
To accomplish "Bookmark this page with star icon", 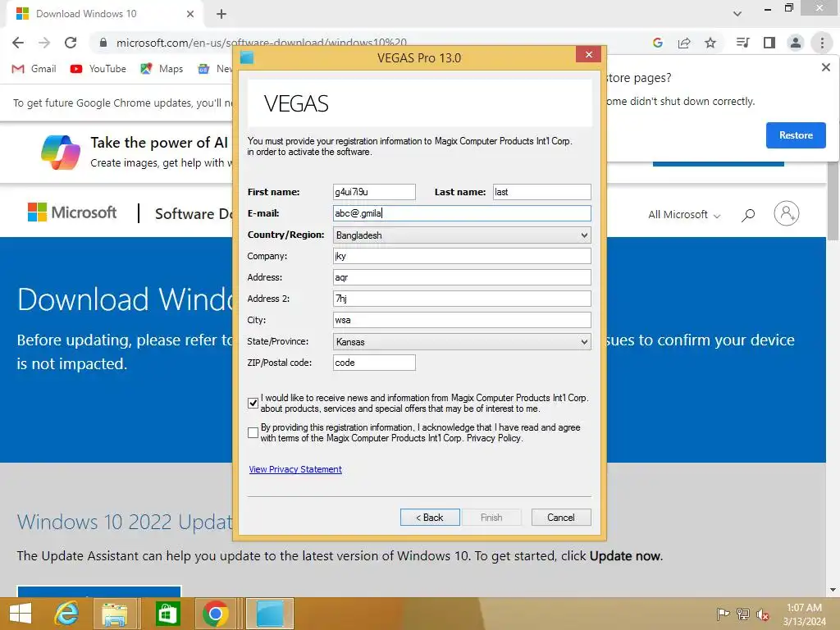I will pyautogui.click(x=710, y=43).
